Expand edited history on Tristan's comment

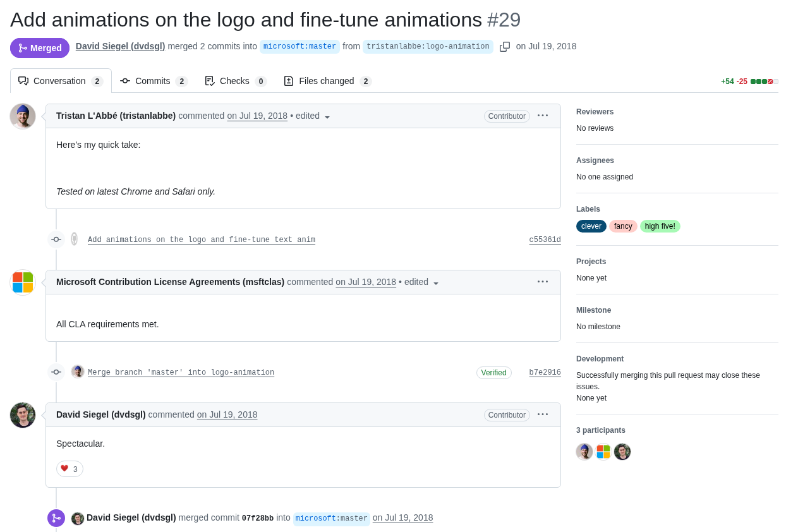313,116
